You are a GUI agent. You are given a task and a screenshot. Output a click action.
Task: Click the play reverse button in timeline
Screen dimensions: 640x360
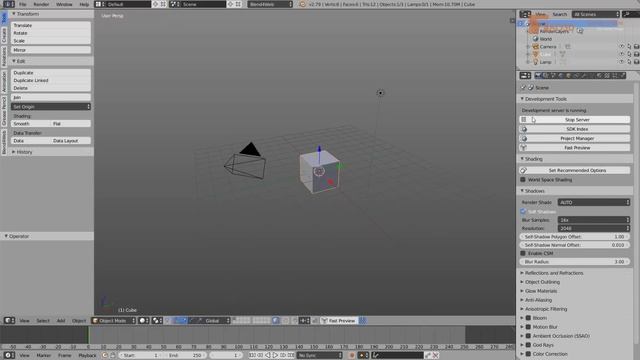268,356
